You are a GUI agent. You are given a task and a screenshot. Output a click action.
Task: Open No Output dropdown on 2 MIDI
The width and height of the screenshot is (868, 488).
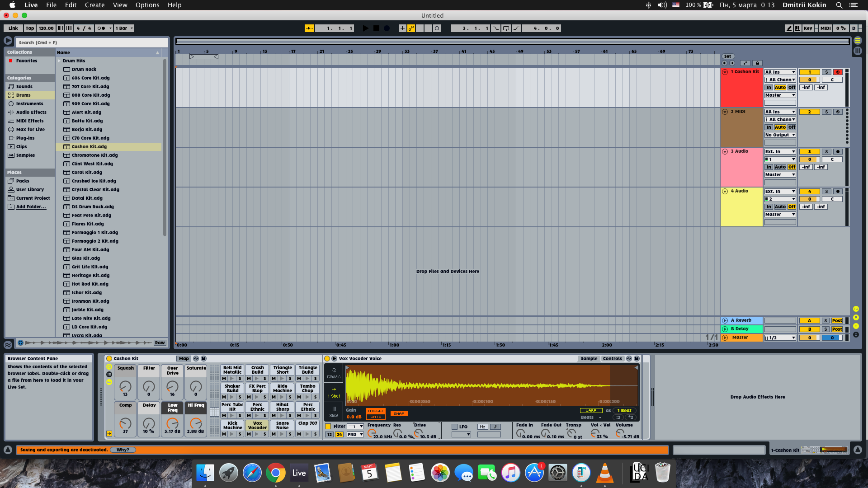pos(780,135)
